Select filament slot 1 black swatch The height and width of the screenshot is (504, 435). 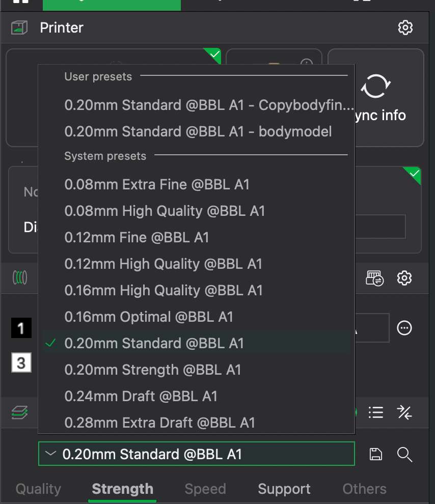point(21,328)
